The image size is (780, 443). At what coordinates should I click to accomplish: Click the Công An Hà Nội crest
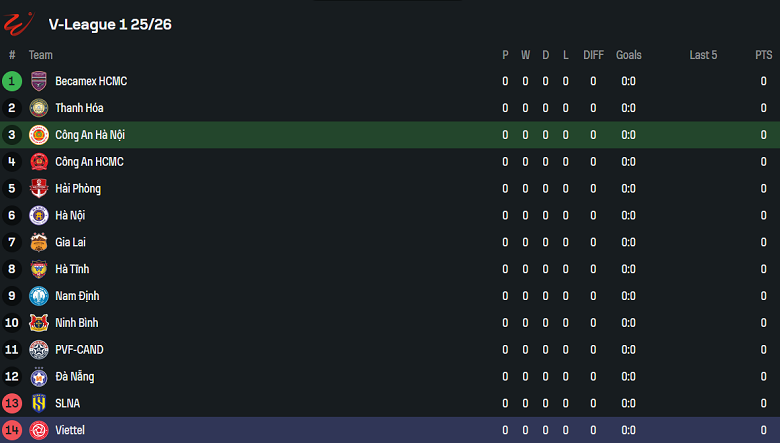(x=39, y=135)
